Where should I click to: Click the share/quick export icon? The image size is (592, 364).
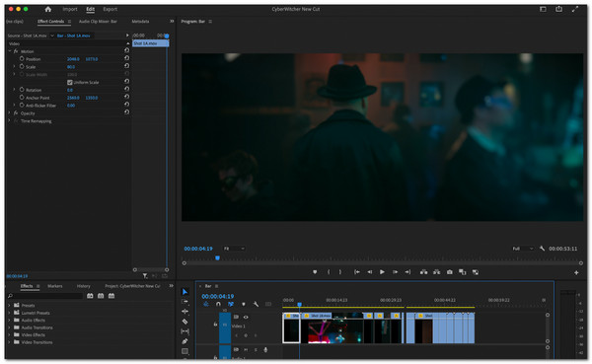coord(558,9)
